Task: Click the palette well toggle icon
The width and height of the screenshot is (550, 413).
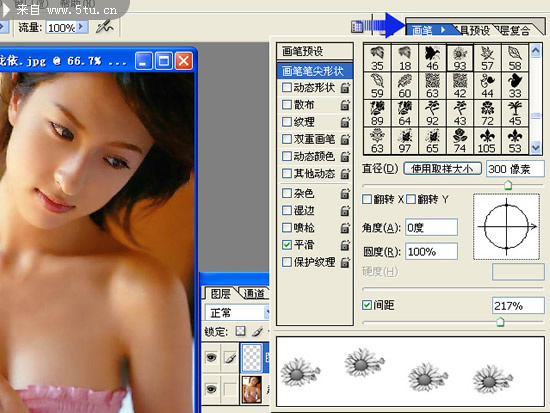Action: (x=357, y=26)
